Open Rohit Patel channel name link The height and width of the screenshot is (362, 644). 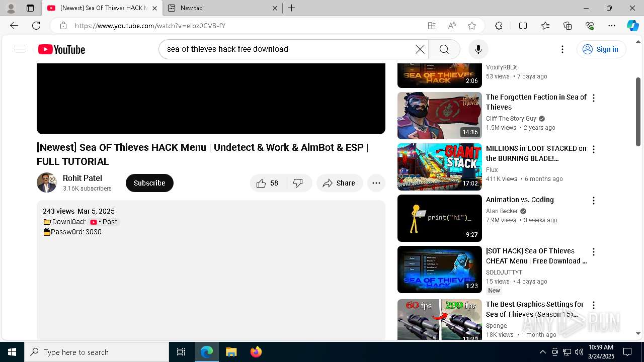pyautogui.click(x=83, y=178)
